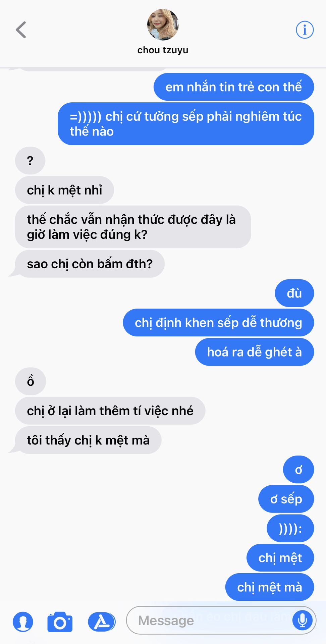Select the 'chị k mệt nhỉ' message

(x=64, y=190)
